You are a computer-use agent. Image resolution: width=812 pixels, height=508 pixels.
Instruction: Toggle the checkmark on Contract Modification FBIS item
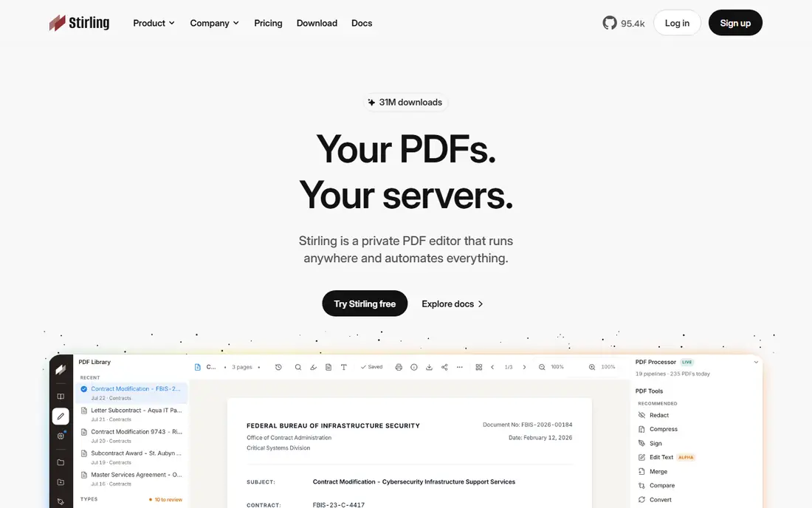point(84,389)
